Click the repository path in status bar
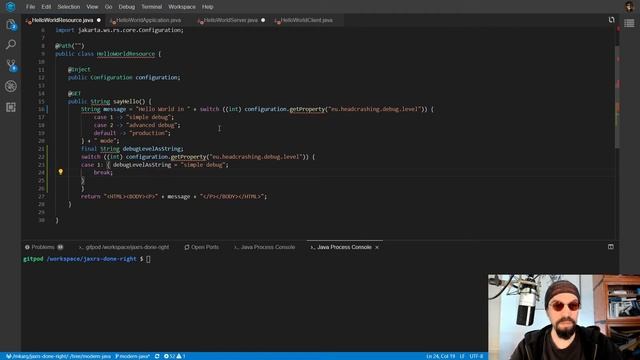640x360 pixels. pos(58,356)
